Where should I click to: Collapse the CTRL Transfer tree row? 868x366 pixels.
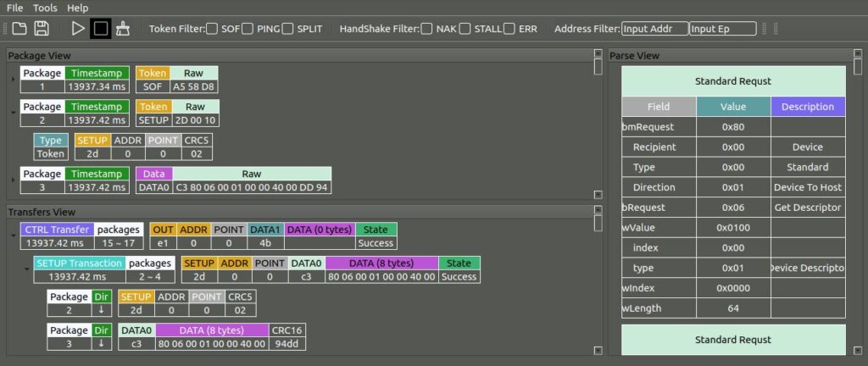[13, 236]
